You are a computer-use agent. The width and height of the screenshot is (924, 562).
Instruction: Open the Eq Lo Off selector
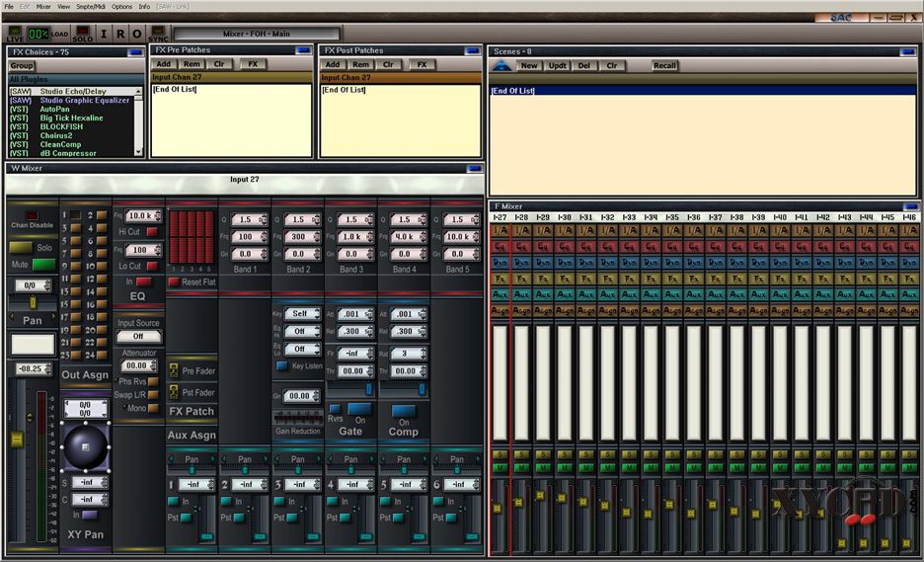302,349
